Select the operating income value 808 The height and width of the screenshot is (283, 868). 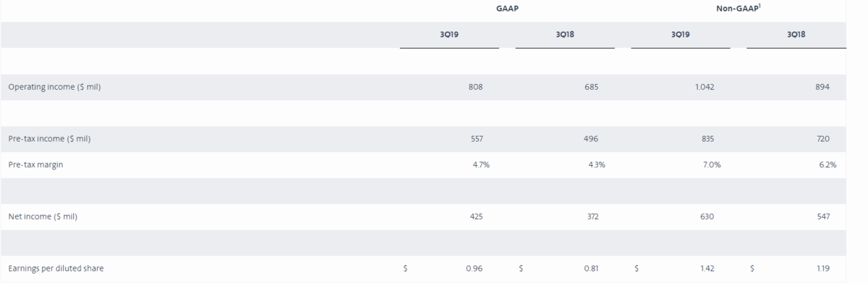coord(475,87)
